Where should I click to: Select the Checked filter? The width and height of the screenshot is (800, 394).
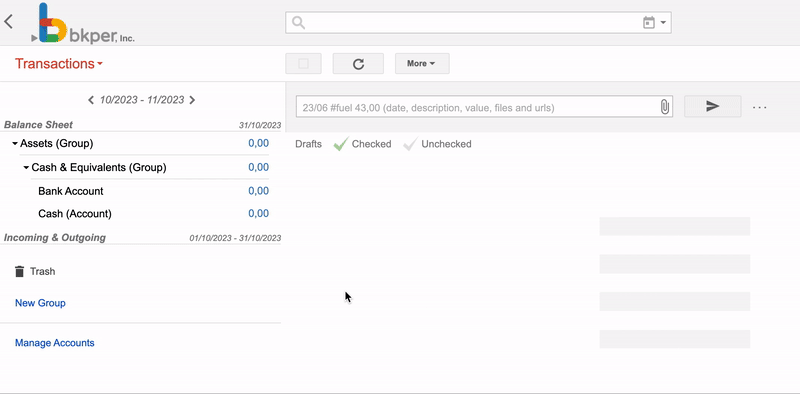(x=371, y=144)
